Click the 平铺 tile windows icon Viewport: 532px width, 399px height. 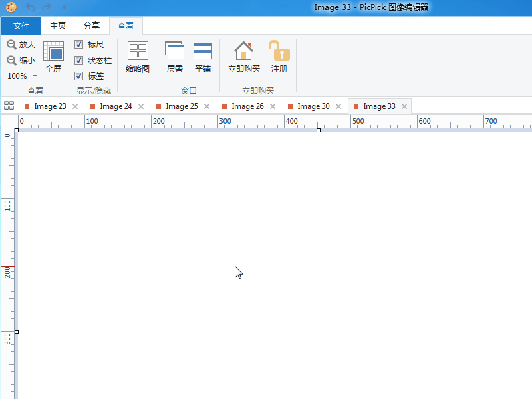click(203, 51)
